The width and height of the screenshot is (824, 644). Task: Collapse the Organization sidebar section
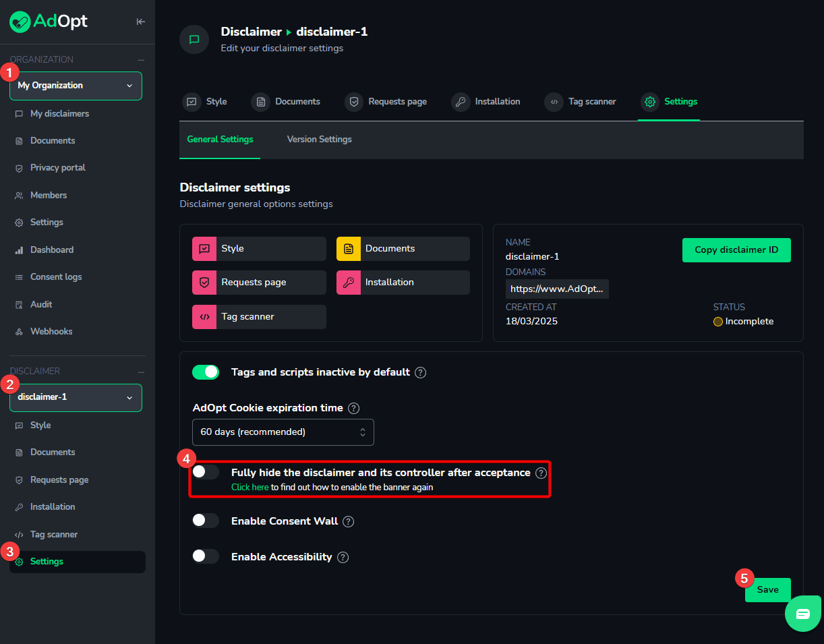tap(141, 60)
